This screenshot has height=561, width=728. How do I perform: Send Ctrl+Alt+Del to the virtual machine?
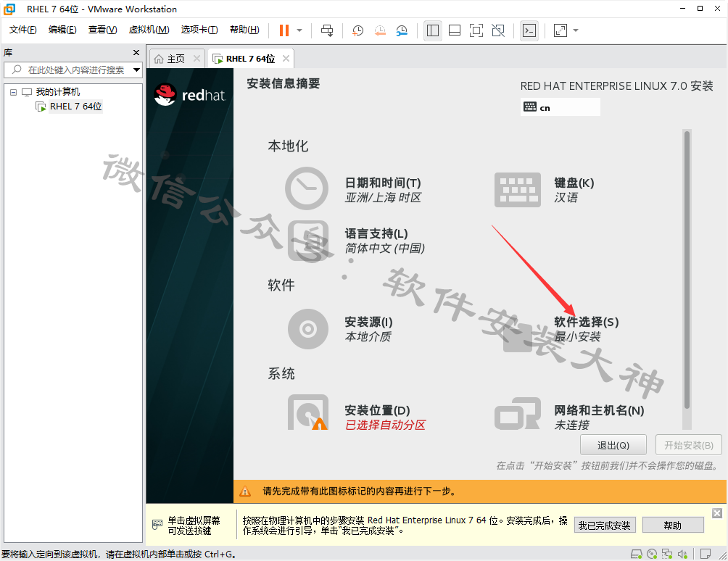(x=327, y=30)
